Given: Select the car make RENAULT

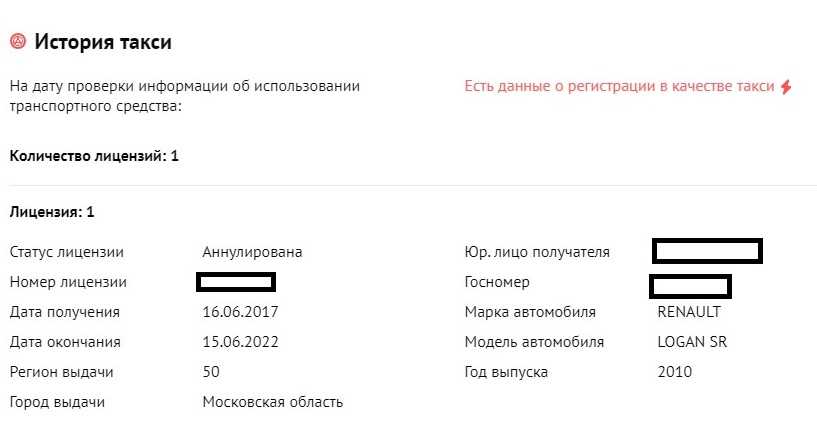Looking at the screenshot, I should [x=689, y=312].
